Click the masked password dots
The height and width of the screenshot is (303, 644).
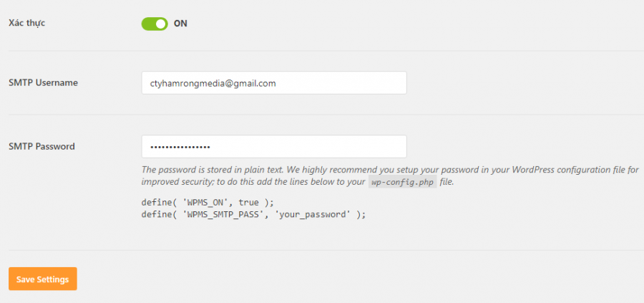180,147
